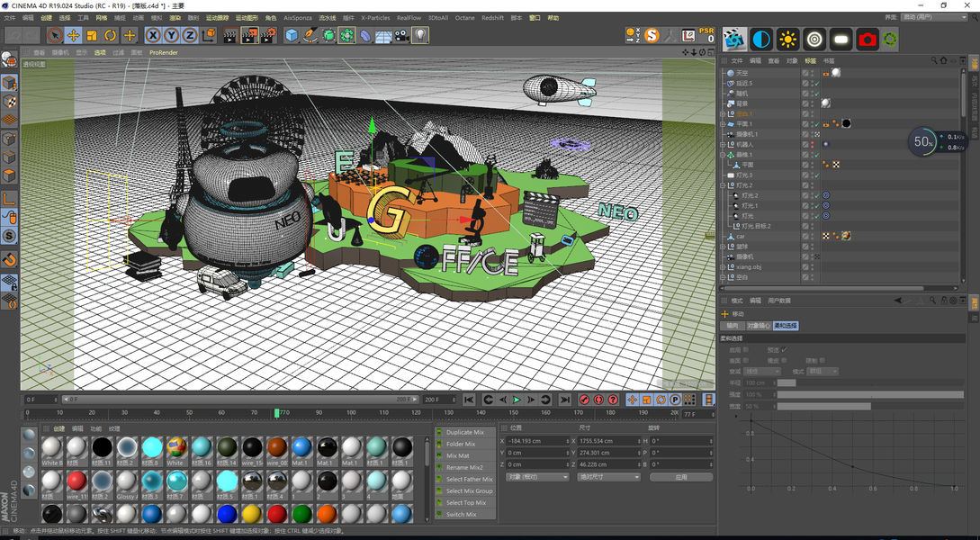Select the polygon mode cube in sidebar
Image resolution: width=980 pixels, height=540 pixels.
point(9,175)
